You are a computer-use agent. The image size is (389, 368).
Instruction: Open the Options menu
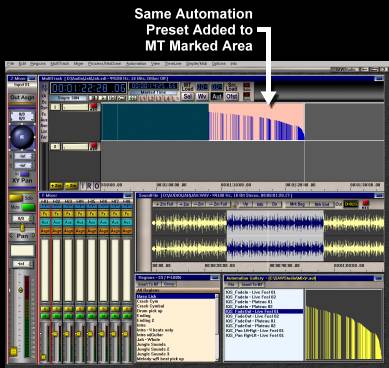coord(219,64)
